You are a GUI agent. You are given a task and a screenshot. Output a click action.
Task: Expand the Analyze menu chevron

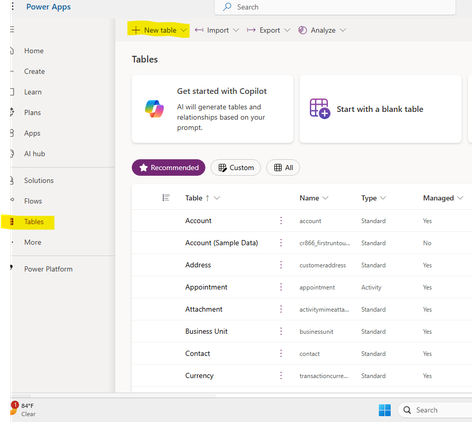tap(343, 30)
